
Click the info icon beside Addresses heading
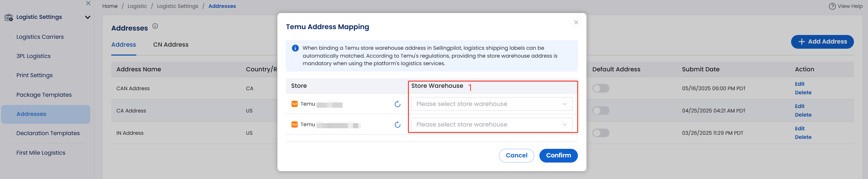(155, 26)
